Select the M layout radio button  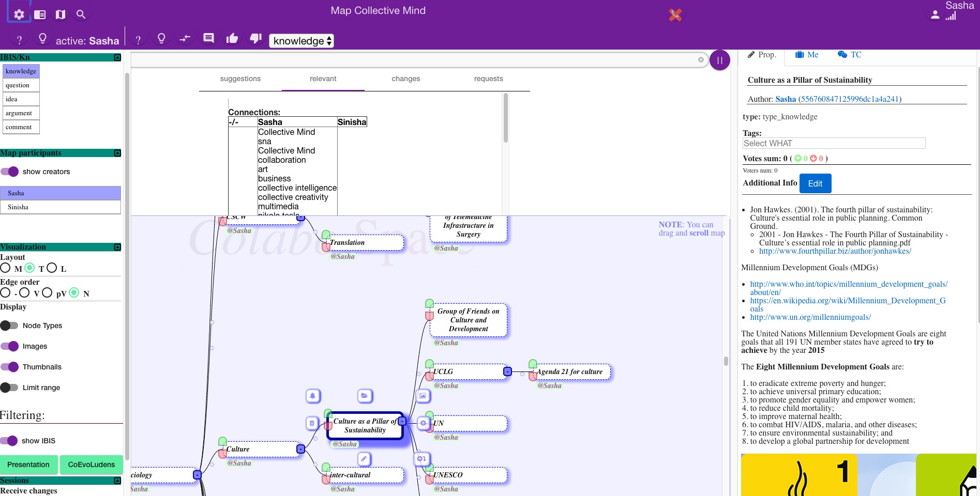click(6, 268)
